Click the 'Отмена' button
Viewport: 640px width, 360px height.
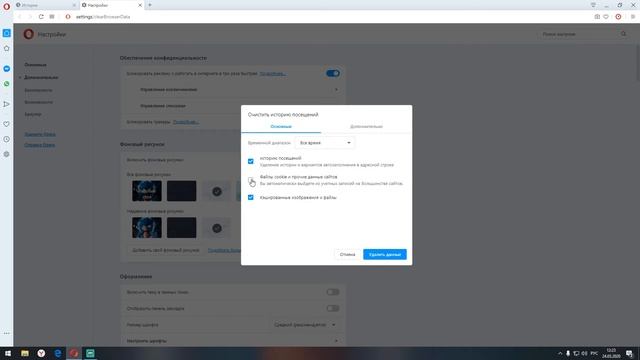[347, 254]
